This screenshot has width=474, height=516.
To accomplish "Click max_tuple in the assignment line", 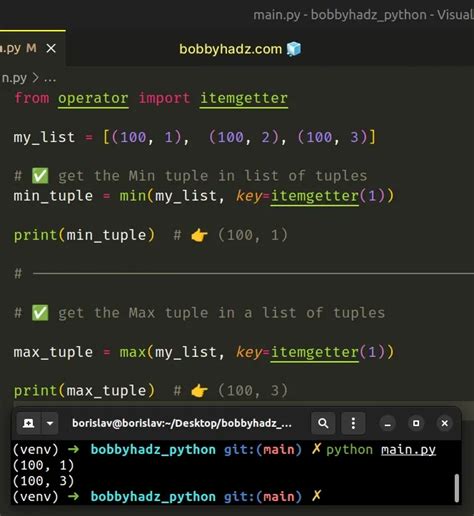I will (x=53, y=353).
